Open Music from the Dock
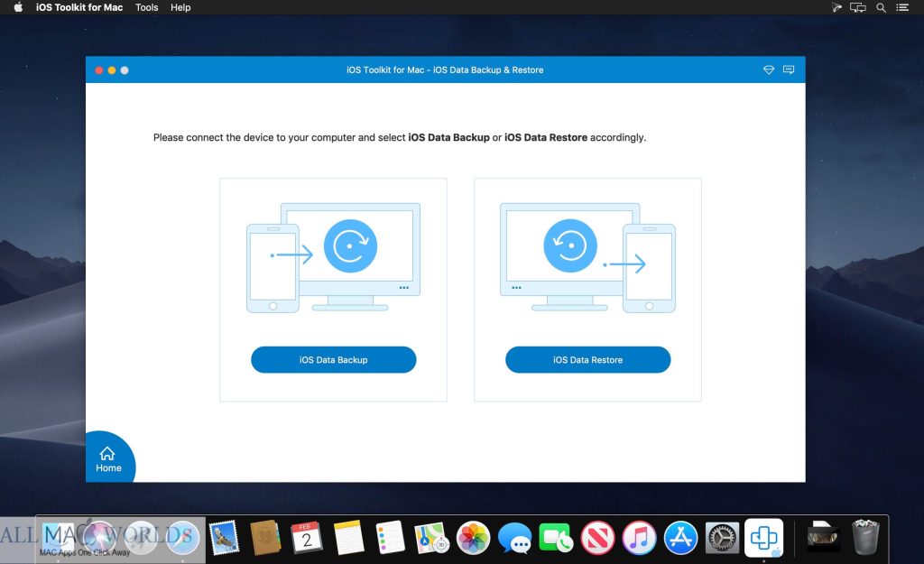This screenshot has width=924, height=564. 639,538
